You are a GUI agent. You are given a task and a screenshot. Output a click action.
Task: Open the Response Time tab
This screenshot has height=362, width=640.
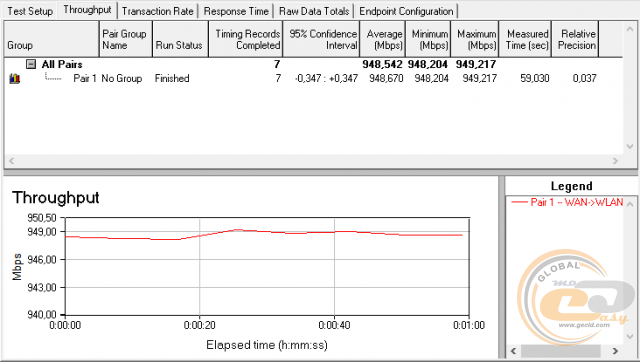[236, 11]
